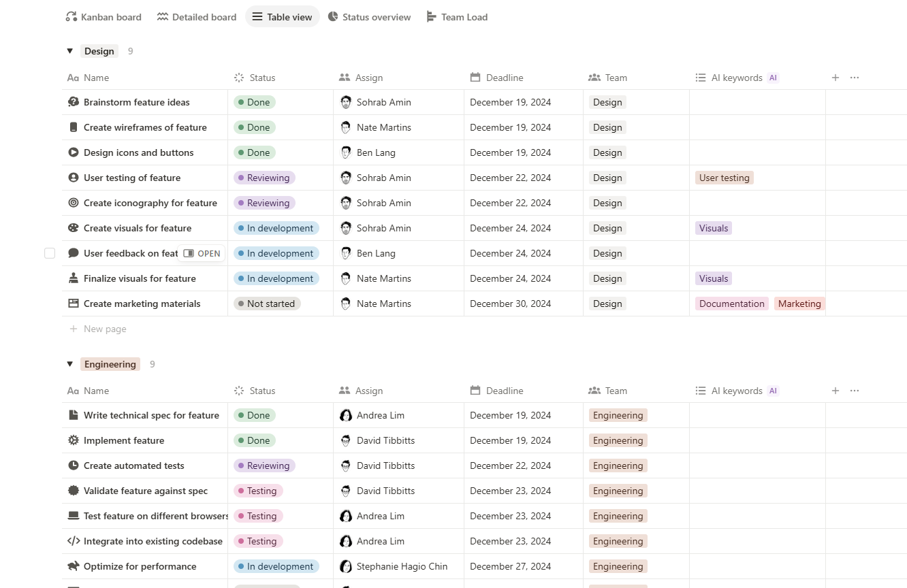The width and height of the screenshot is (907, 588).
Task: Click Ben Lang on Design icons row
Action: 376,152
